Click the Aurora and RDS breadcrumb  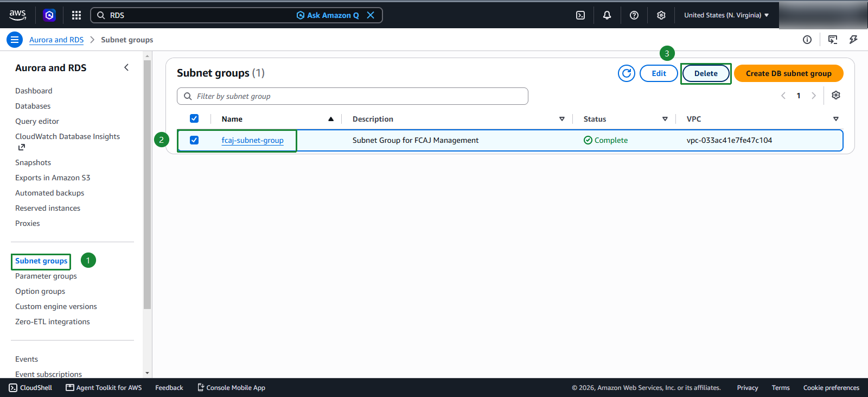56,40
